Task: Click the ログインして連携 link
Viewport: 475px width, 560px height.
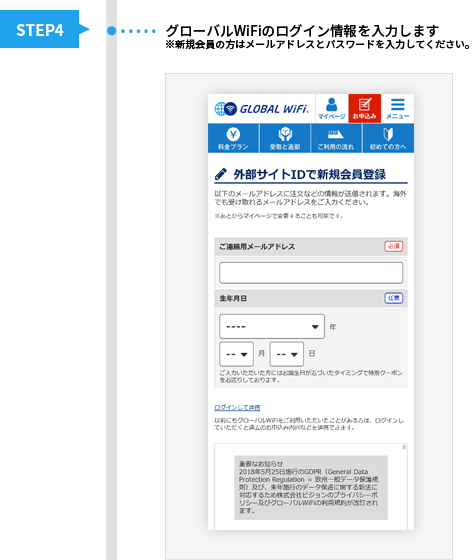Action: pos(237,408)
